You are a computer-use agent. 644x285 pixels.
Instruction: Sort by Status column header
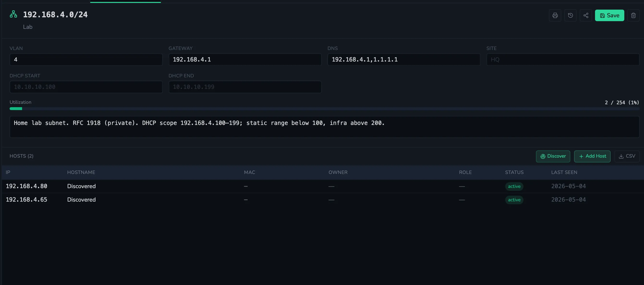(x=514, y=172)
